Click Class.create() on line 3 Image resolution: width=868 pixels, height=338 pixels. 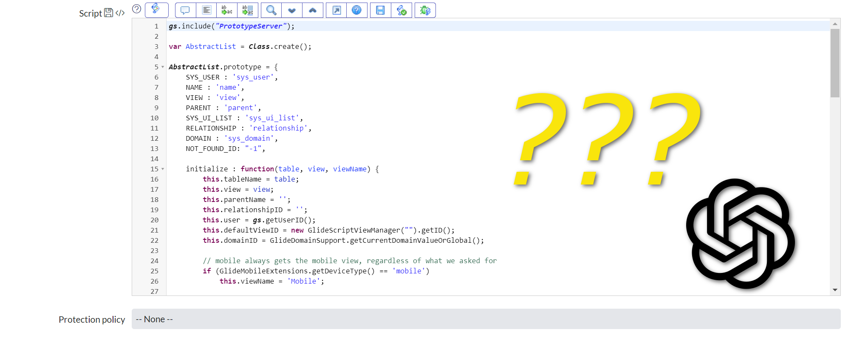pyautogui.click(x=278, y=47)
